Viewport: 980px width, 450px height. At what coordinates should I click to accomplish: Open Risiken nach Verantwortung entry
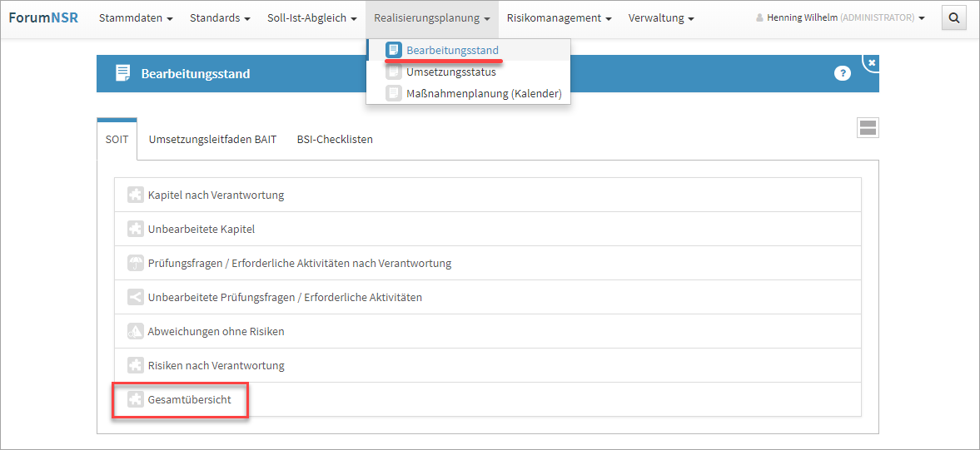pos(216,365)
